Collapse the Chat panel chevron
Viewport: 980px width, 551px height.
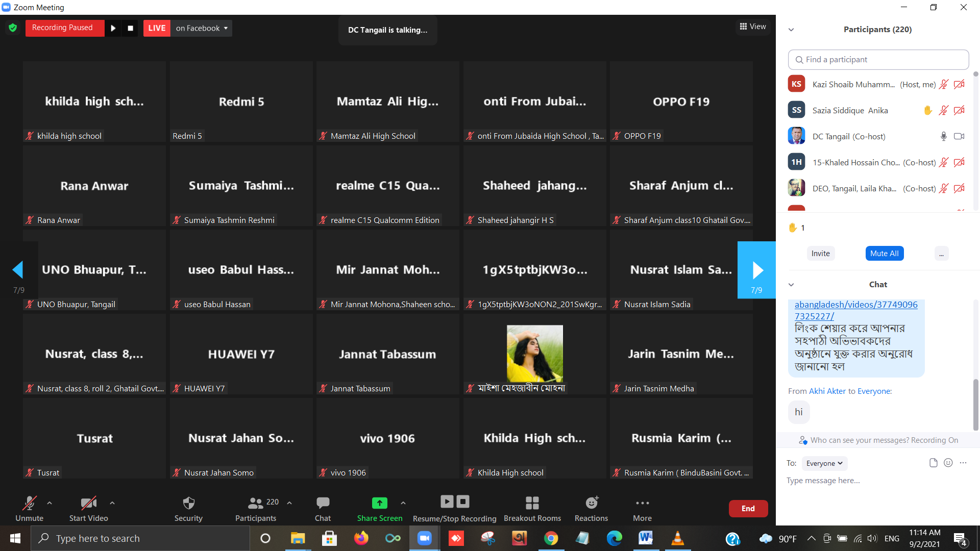(791, 285)
